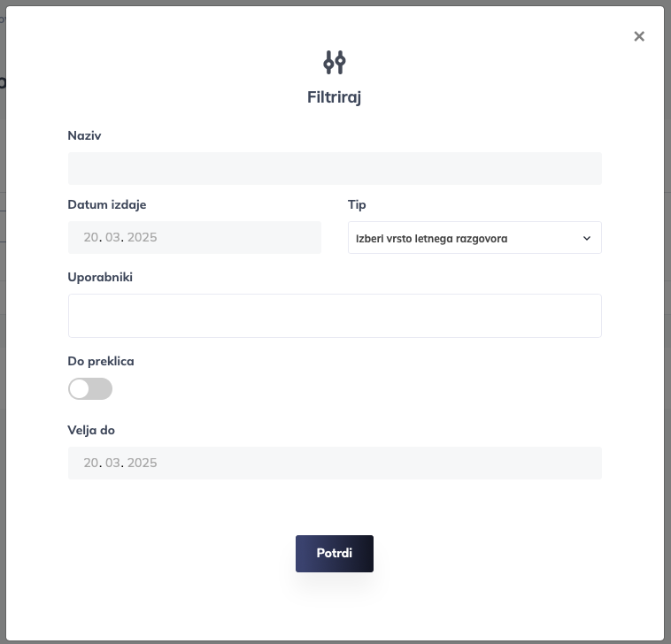This screenshot has width=671, height=644.
Task: Select the month in the Velja do field
Action: coord(113,463)
